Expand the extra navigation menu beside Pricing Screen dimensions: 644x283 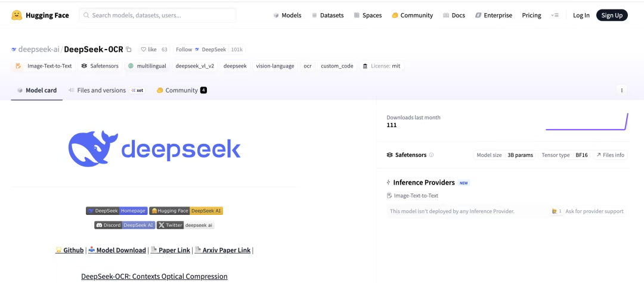coord(555,15)
